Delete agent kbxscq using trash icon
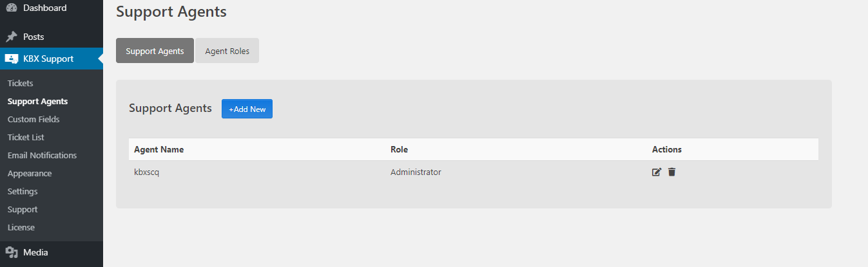Screen dimensions: 868x267 tap(671, 172)
